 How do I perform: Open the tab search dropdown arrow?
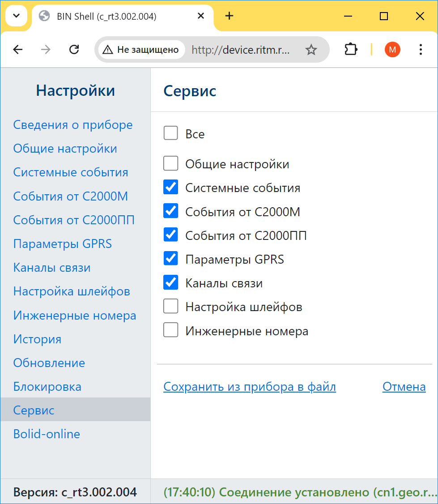point(17,15)
